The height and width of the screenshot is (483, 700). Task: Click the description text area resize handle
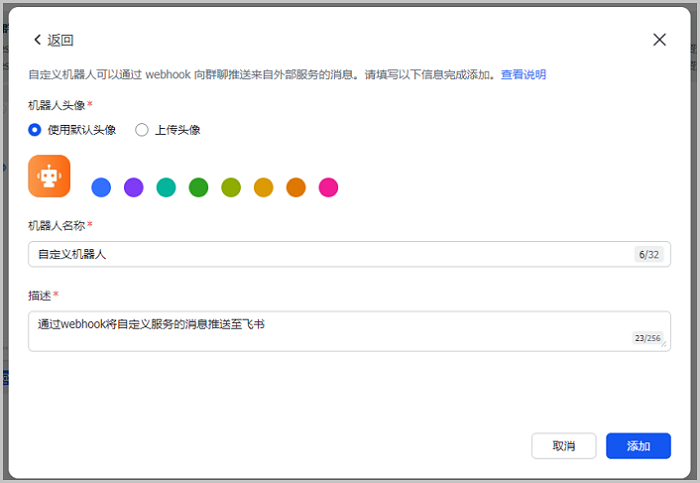pyautogui.click(x=664, y=345)
